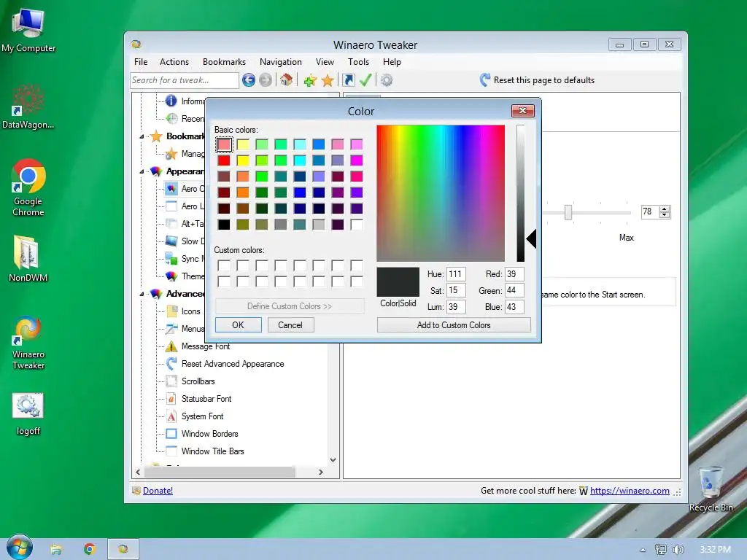This screenshot has width=747, height=560.
Task: Click the Hue value field
Action: (x=456, y=274)
